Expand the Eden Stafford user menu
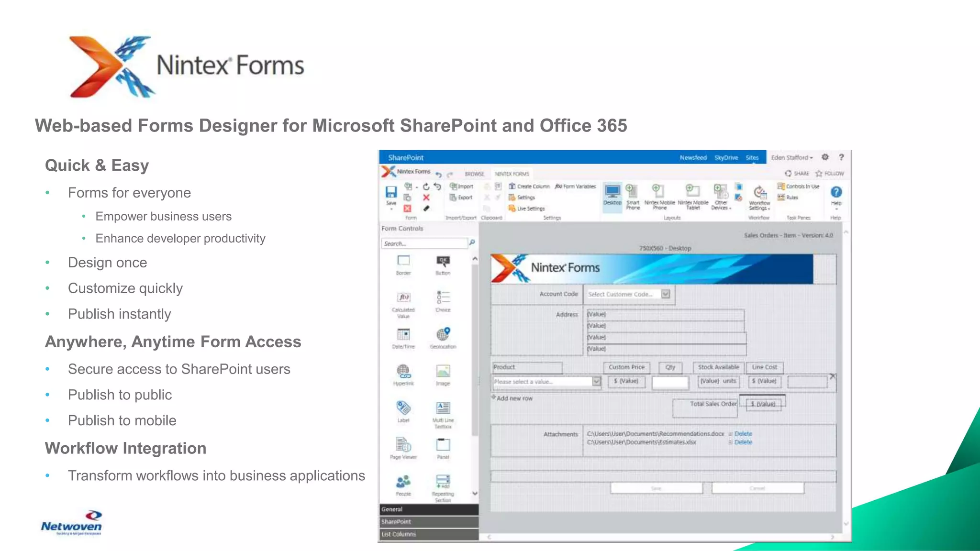 [x=792, y=157]
